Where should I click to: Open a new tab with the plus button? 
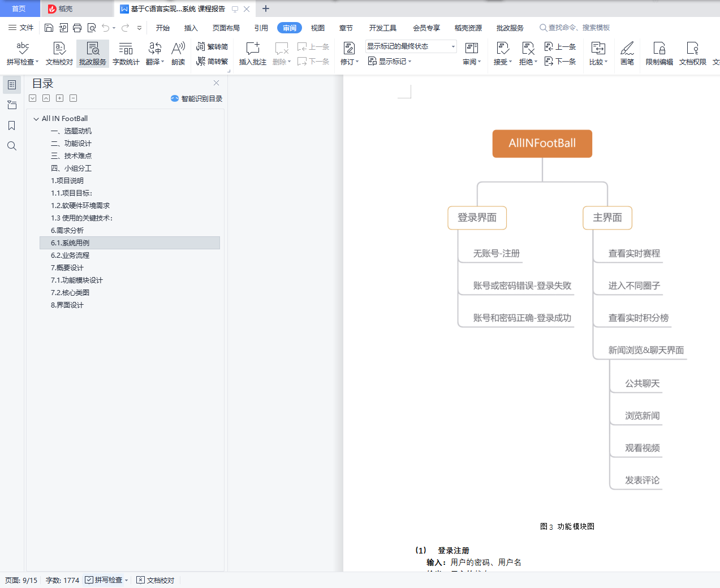tap(266, 8)
